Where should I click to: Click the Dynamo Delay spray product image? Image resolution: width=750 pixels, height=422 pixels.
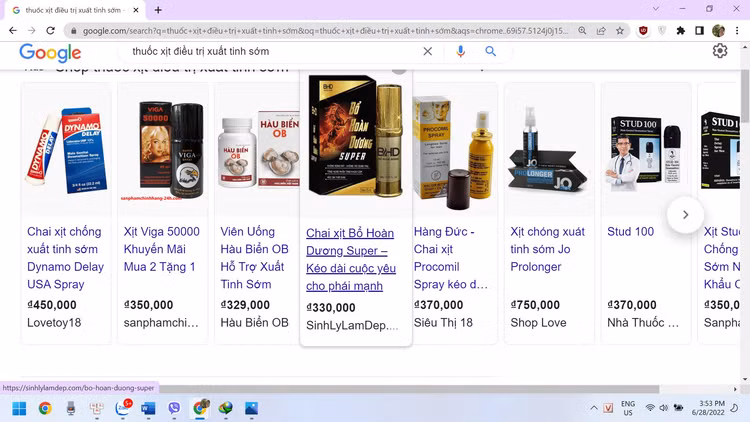tap(66, 150)
